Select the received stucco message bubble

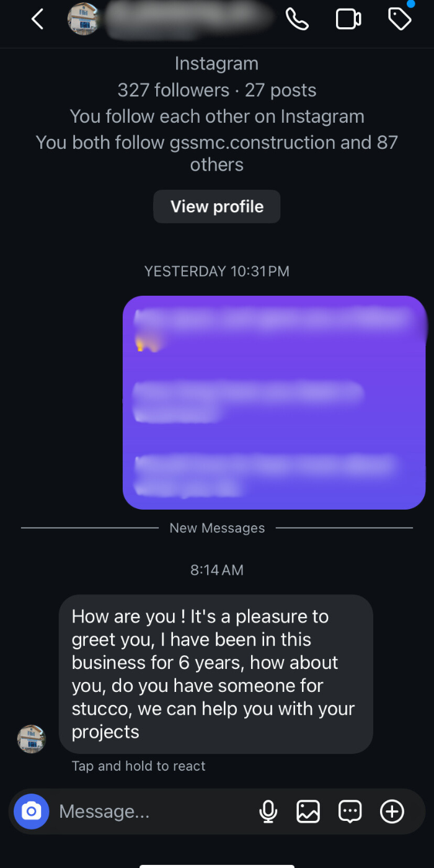pos(216,674)
